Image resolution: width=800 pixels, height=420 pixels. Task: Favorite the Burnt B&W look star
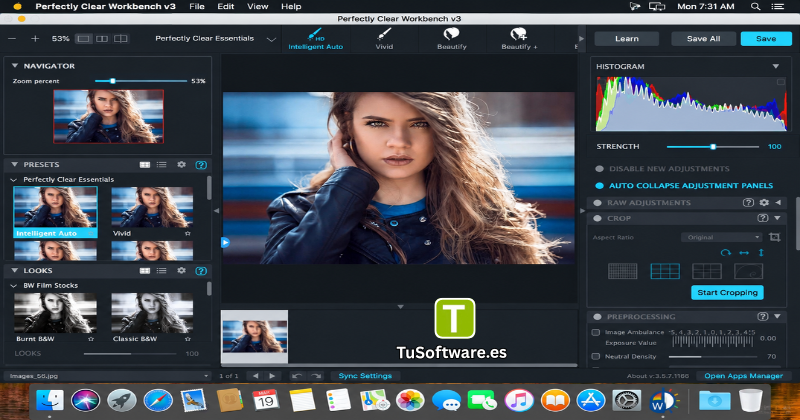(x=91, y=339)
